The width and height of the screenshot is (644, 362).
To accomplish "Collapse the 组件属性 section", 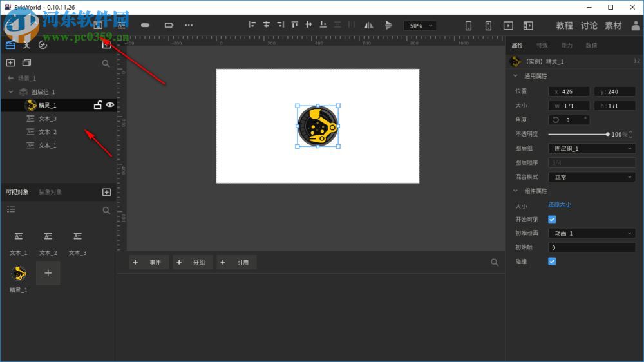I will (515, 191).
